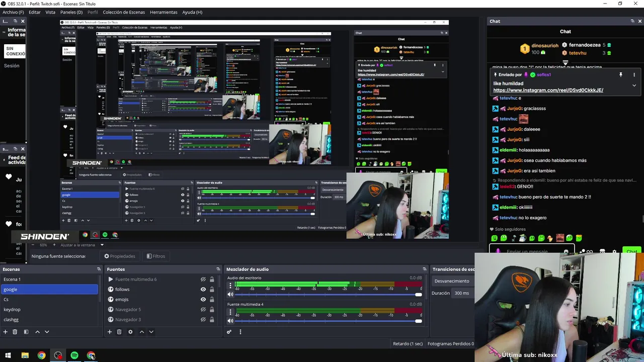Select scene Cs

click(49, 300)
